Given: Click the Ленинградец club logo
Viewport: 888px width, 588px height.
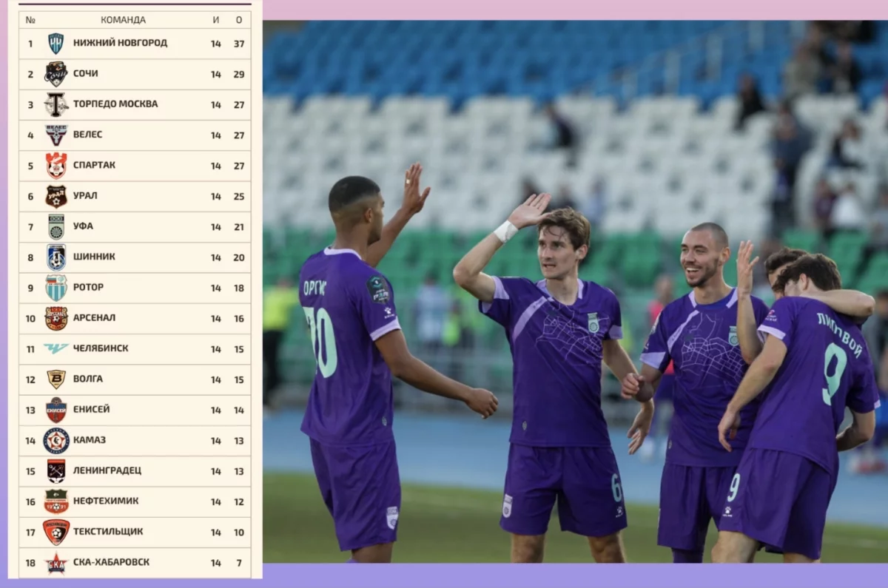Looking at the screenshot, I should tap(55, 470).
